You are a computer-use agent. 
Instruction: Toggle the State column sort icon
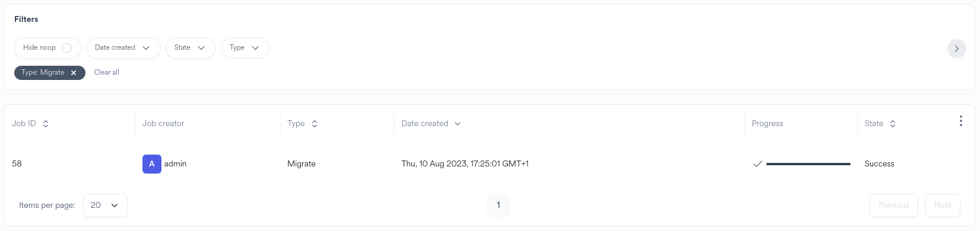[892, 124]
